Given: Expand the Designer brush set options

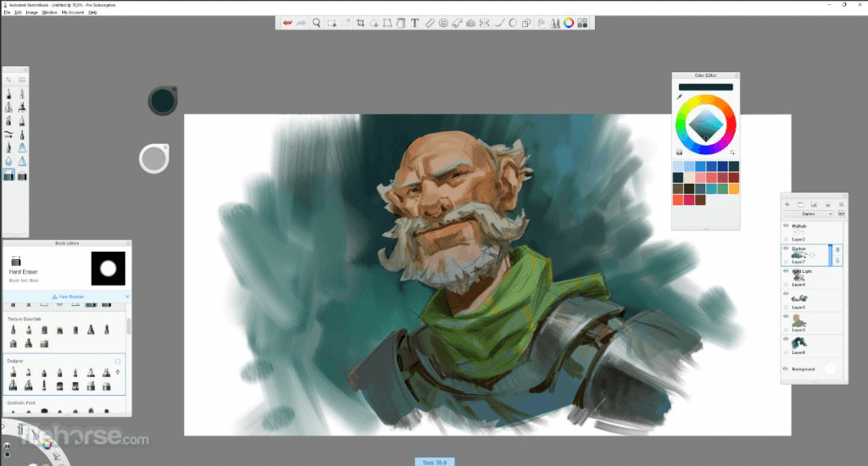Looking at the screenshot, I should (x=118, y=361).
